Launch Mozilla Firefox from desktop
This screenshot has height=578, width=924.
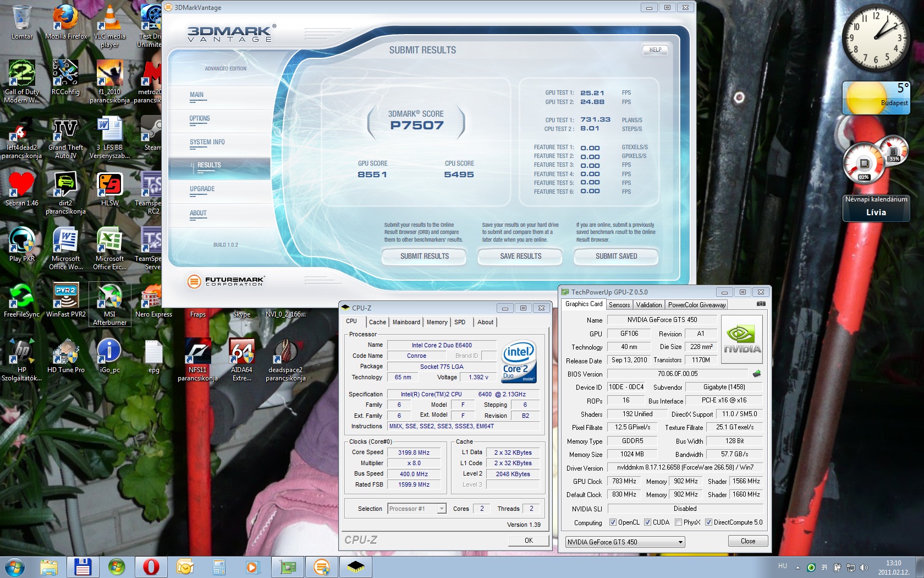tap(66, 22)
